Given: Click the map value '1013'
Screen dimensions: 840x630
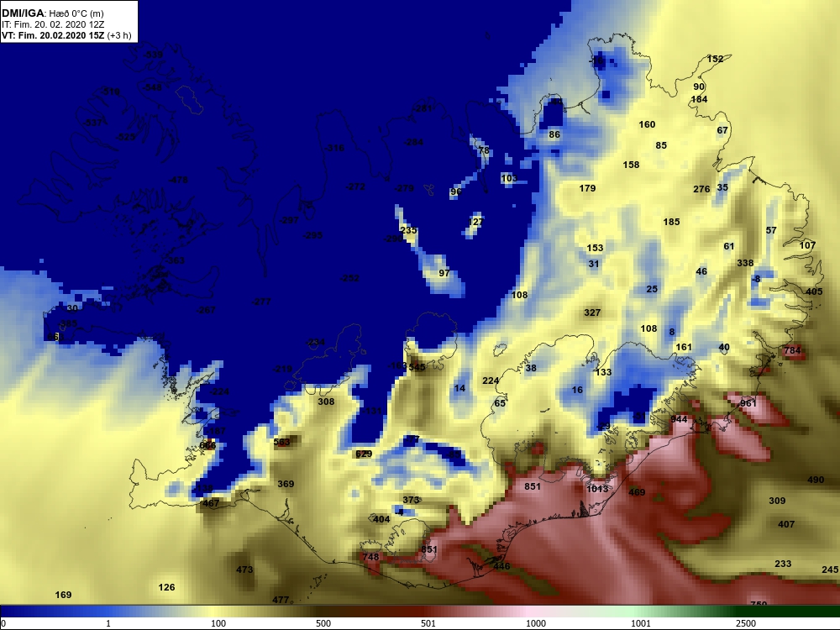Looking at the screenshot, I should pos(597,489).
